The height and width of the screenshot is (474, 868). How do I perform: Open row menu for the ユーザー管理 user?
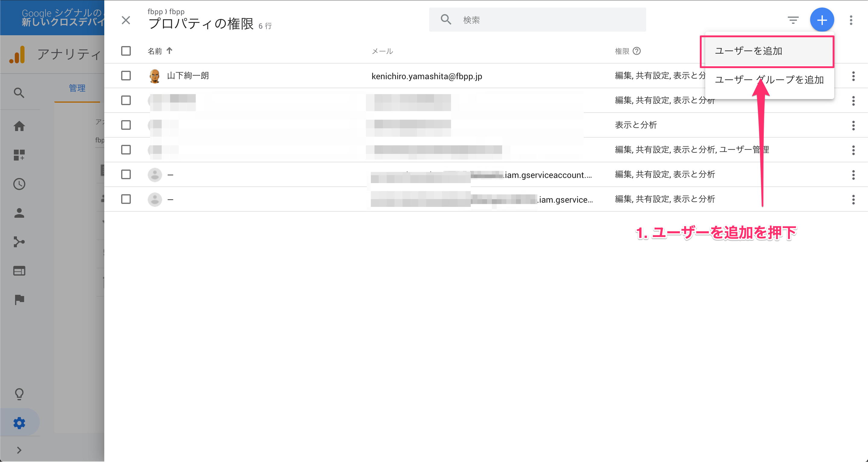(x=853, y=150)
